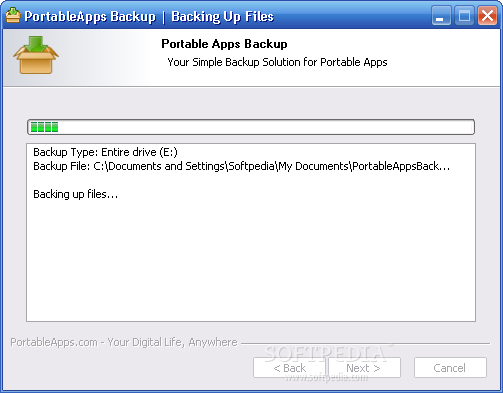This screenshot has width=503, height=393.
Task: Select the 'Backup Type: Entire drive (E:)' line
Action: (x=105, y=152)
